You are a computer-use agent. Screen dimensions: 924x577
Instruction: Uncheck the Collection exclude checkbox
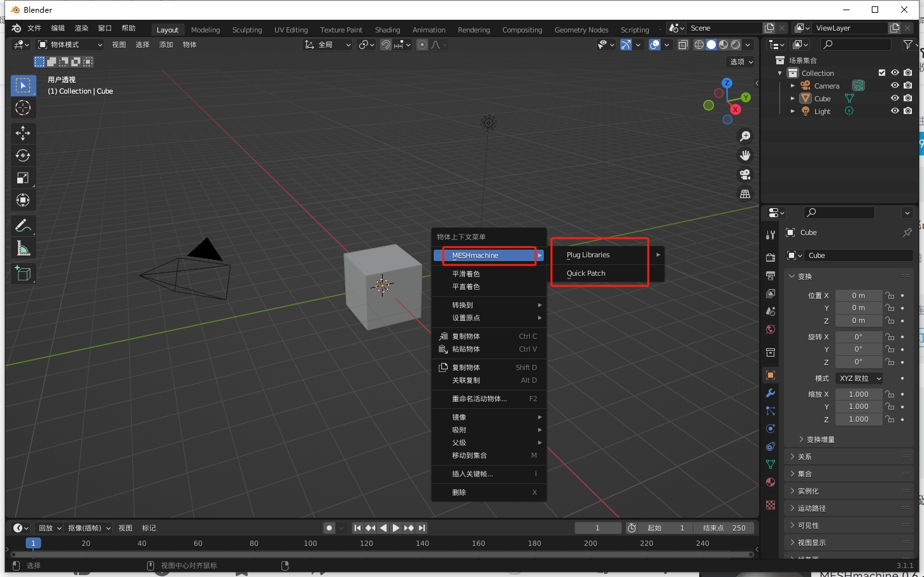click(x=882, y=73)
